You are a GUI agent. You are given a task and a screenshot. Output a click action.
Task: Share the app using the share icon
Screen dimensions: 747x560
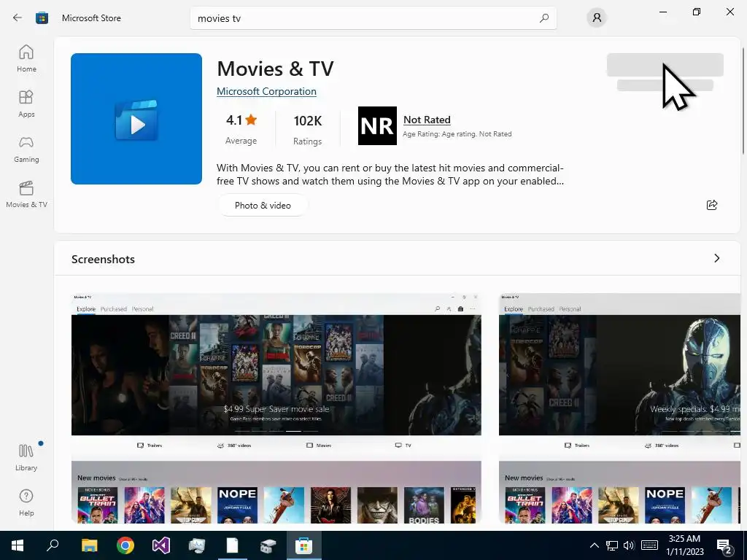pyautogui.click(x=712, y=205)
